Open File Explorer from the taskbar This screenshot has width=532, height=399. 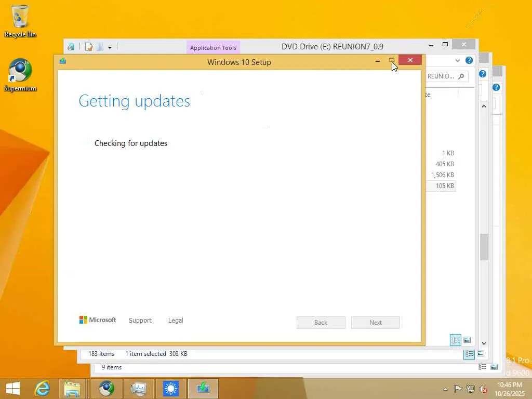[72, 389]
